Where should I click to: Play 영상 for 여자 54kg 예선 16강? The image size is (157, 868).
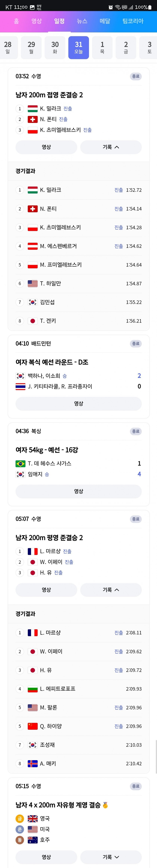[x=79, y=491]
